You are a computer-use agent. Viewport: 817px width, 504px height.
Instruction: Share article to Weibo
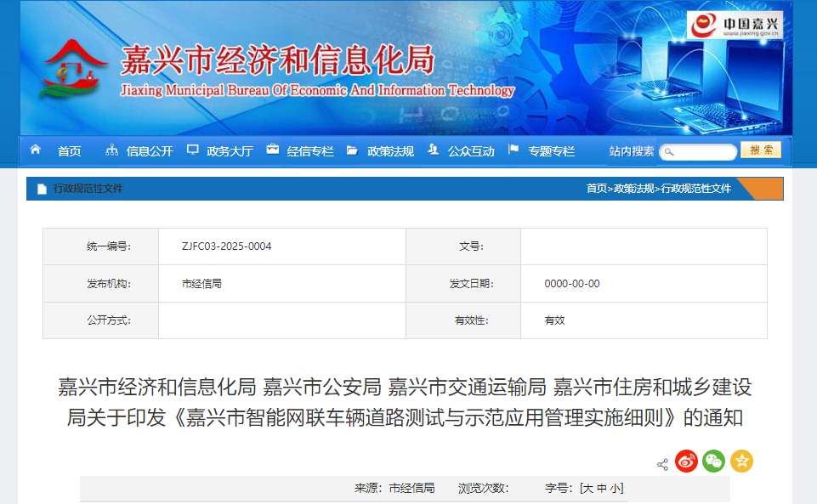(x=686, y=462)
